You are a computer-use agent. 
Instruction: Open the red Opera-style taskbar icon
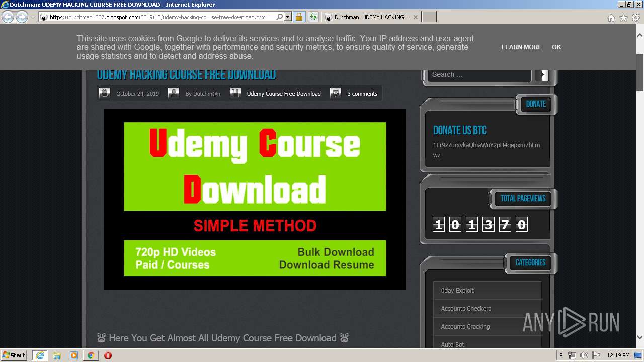(x=108, y=355)
